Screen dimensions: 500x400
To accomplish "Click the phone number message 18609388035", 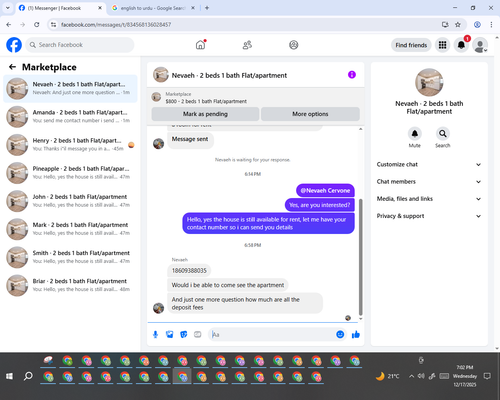I will pyautogui.click(x=189, y=271).
